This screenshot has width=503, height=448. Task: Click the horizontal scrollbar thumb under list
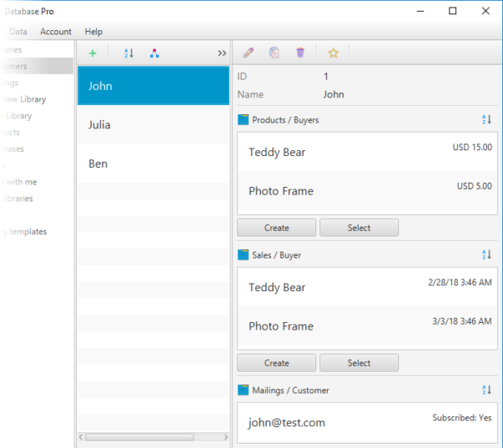(139, 437)
